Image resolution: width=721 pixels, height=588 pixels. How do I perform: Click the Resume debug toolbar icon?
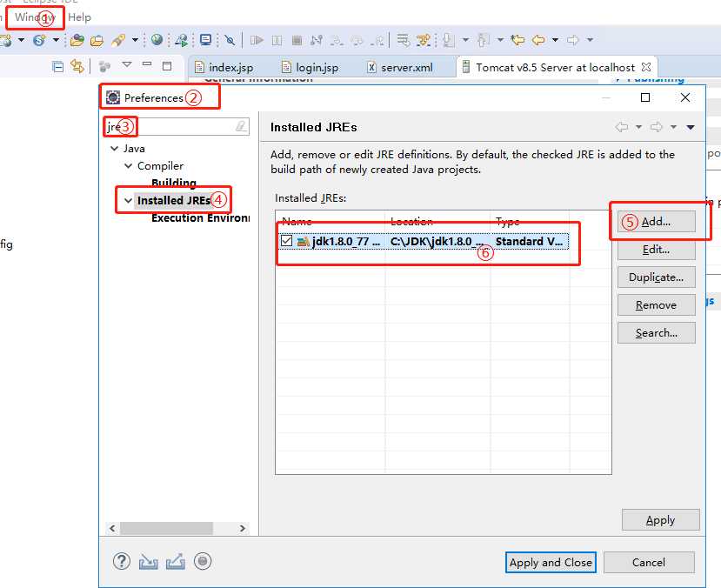coord(257,41)
